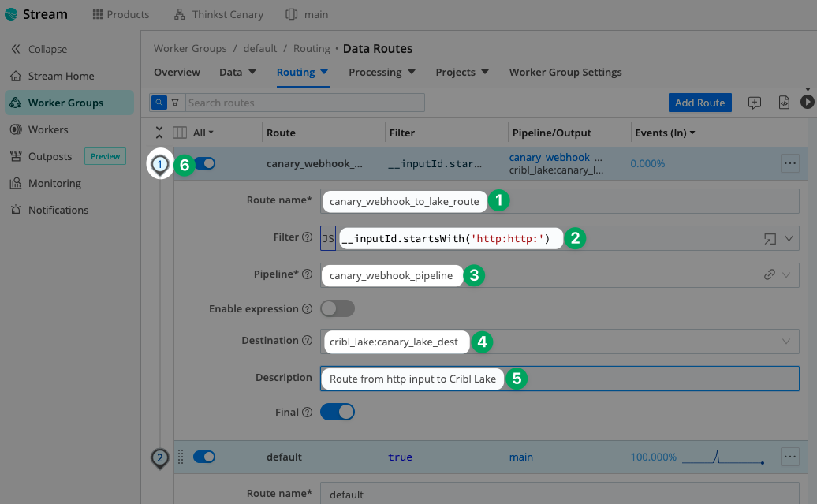The height and width of the screenshot is (504, 817).
Task: Open the routes filter funnel icon
Action: point(175,103)
